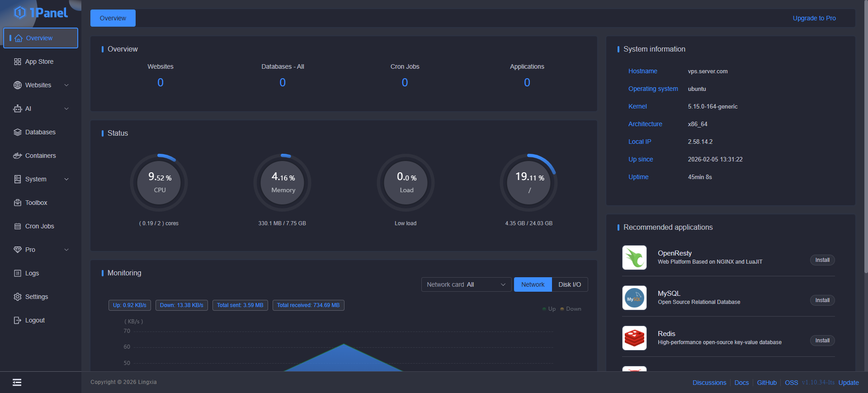Click the OpenResty application logo

tap(634, 257)
